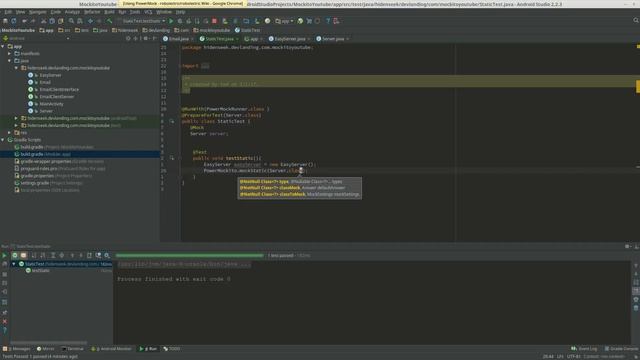Collapse the java folder in the project tree
The height and width of the screenshot is (360, 640).
click(10, 61)
